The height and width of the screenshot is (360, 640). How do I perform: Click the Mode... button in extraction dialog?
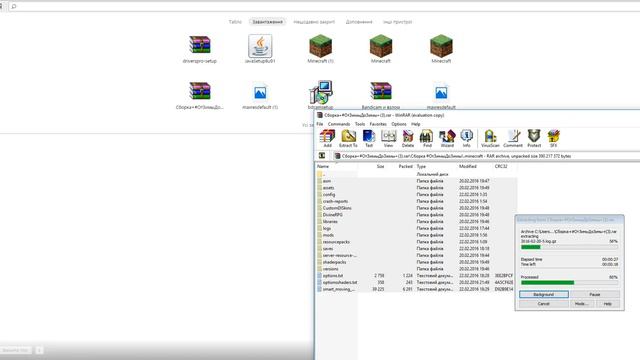581,304
